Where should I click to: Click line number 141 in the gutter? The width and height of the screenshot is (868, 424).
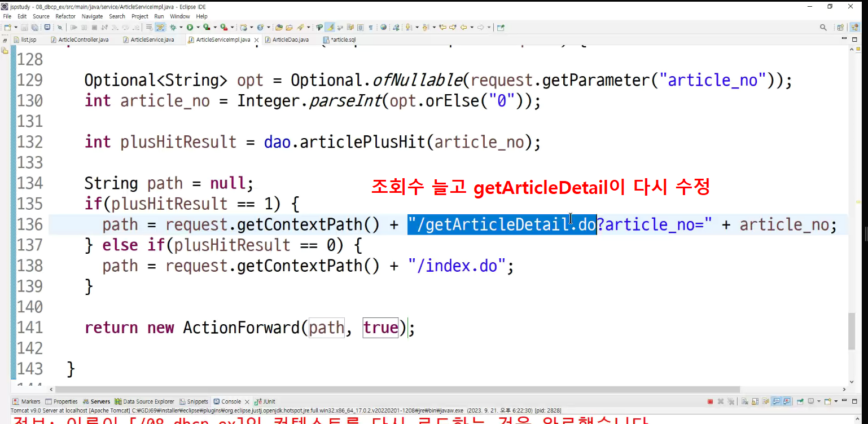(x=30, y=328)
